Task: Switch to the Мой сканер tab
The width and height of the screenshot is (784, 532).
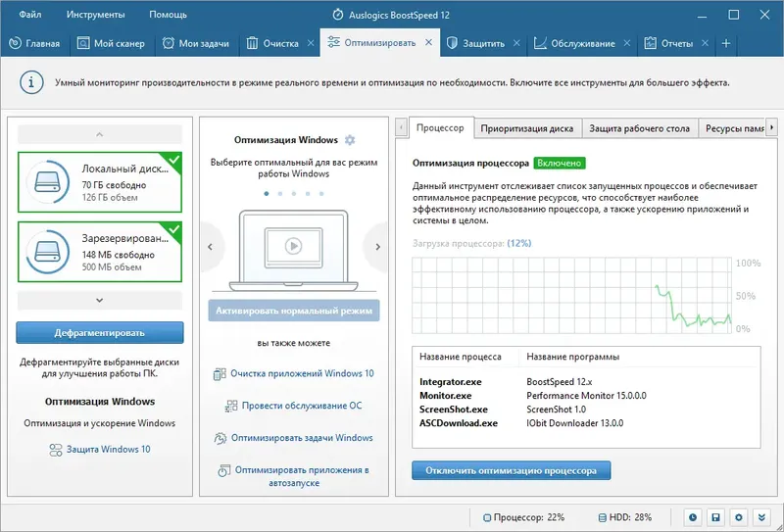Action: (111, 43)
